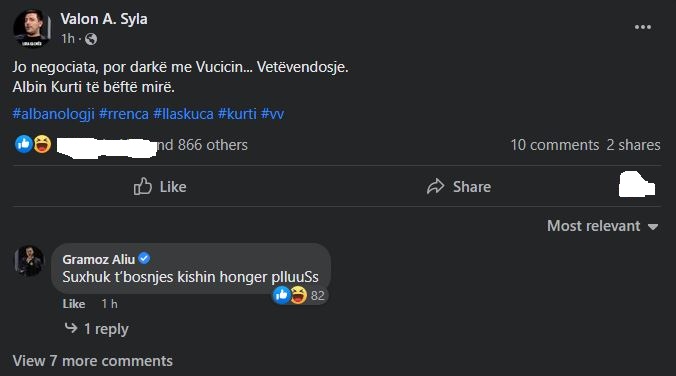Click the Share arrow icon
The width and height of the screenshot is (676, 376).
[435, 186]
